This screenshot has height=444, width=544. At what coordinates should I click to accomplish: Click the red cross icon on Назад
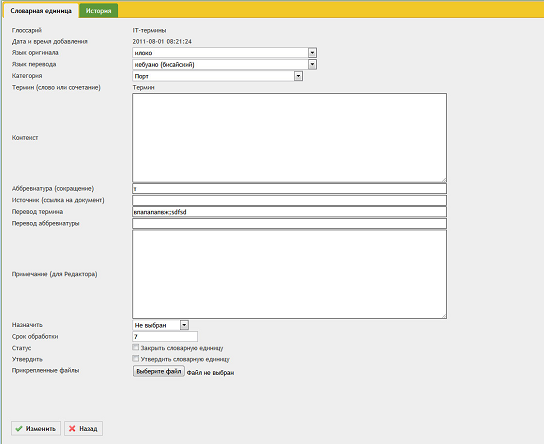72,429
